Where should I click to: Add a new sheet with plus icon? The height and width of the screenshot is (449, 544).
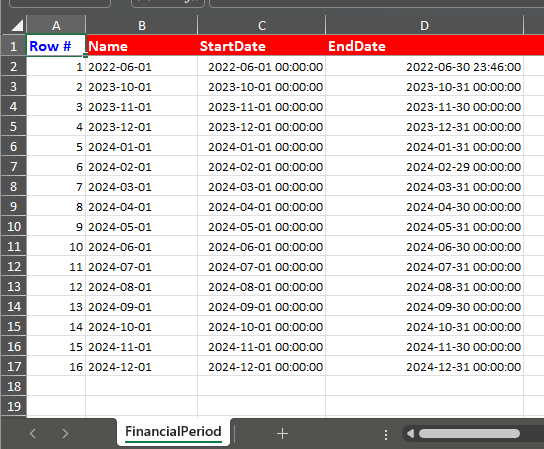tap(282, 433)
